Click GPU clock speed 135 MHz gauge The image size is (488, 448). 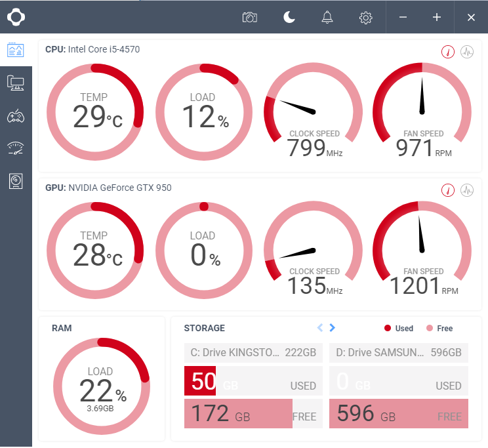(x=313, y=249)
